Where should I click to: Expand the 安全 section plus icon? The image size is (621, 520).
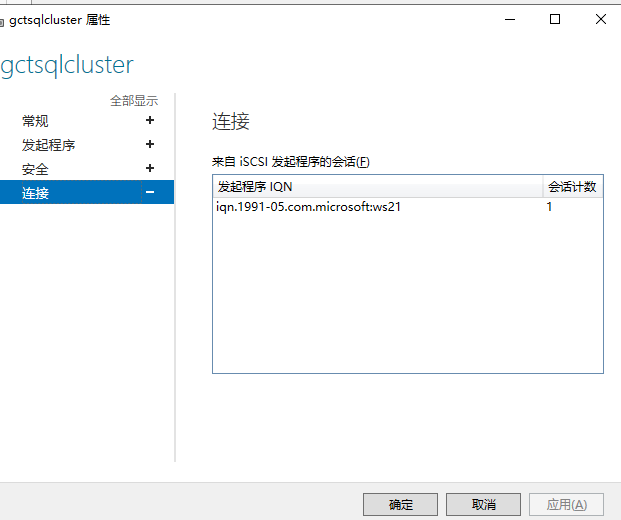point(150,168)
